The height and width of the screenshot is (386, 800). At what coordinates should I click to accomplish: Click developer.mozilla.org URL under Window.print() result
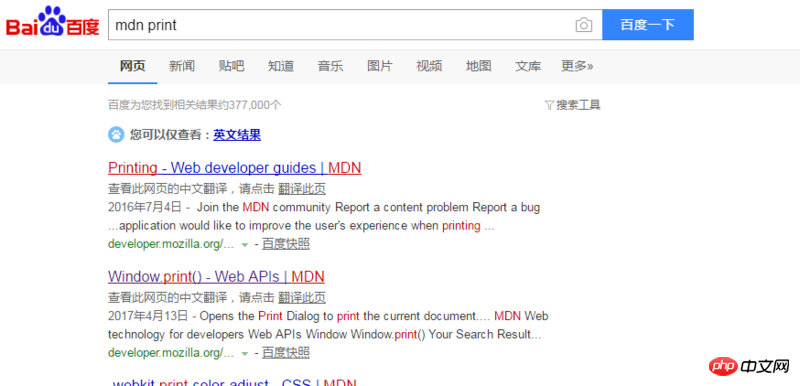tap(171, 352)
